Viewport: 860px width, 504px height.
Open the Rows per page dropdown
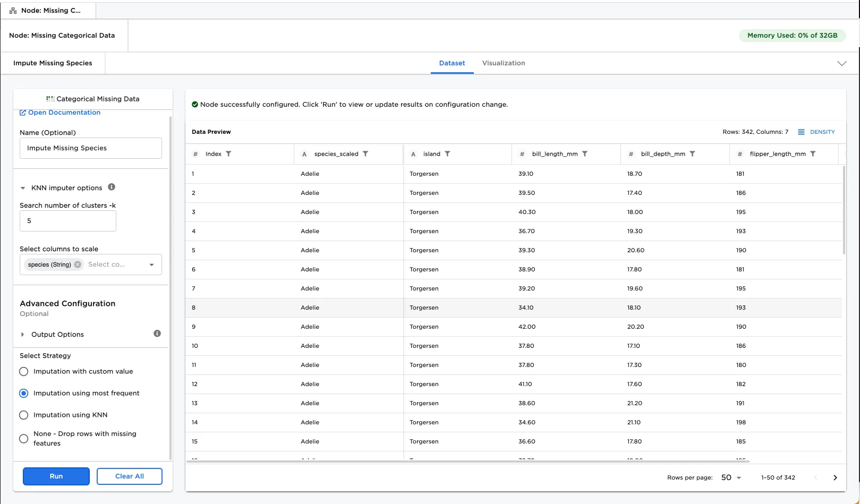[731, 478]
